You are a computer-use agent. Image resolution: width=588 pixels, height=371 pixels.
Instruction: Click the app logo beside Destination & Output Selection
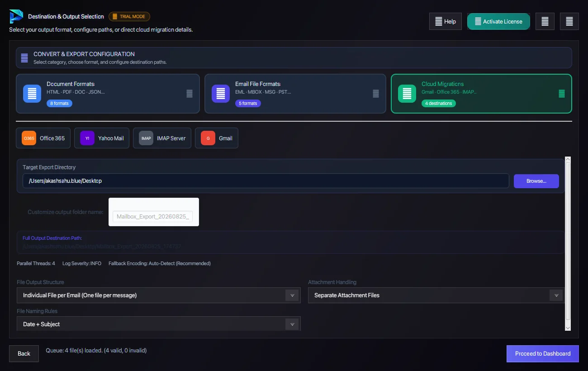[16, 17]
